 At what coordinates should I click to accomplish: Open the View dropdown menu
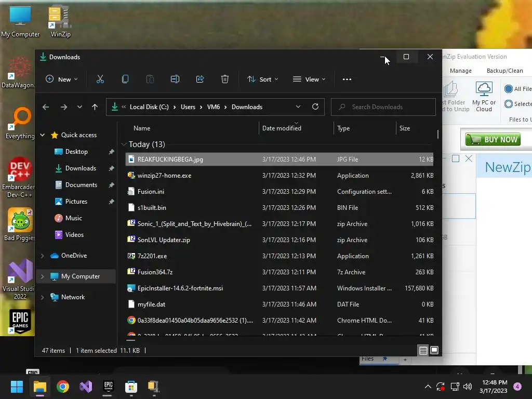[x=309, y=79]
